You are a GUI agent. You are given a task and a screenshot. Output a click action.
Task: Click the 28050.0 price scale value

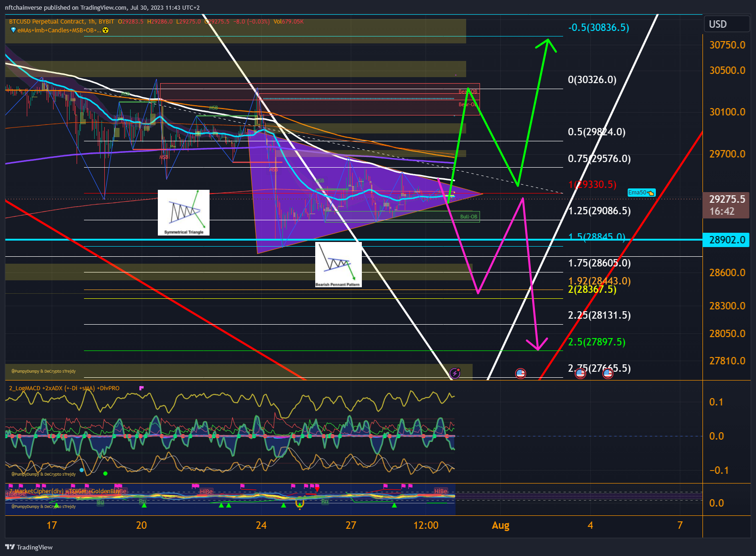click(727, 334)
